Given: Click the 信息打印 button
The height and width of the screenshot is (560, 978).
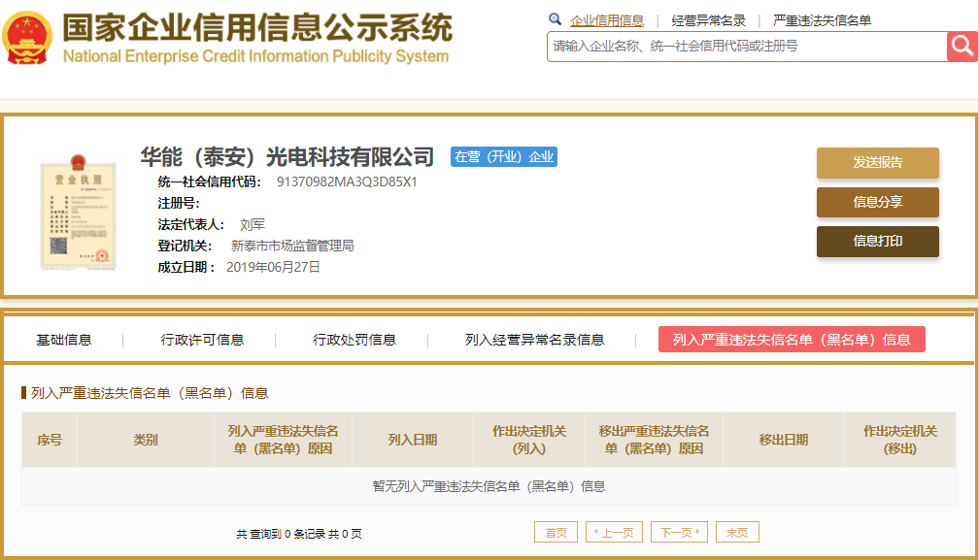Looking at the screenshot, I should 878,242.
